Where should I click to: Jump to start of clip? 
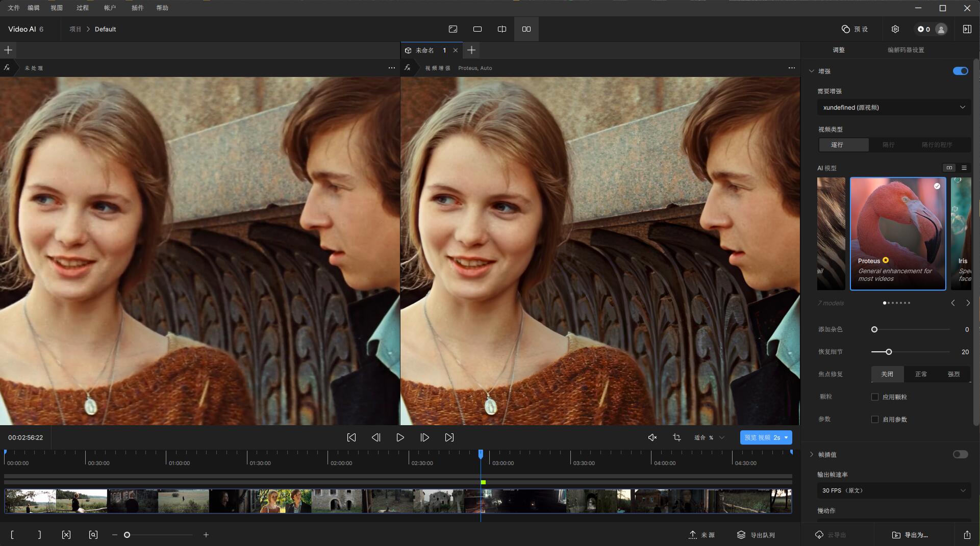pyautogui.click(x=351, y=437)
